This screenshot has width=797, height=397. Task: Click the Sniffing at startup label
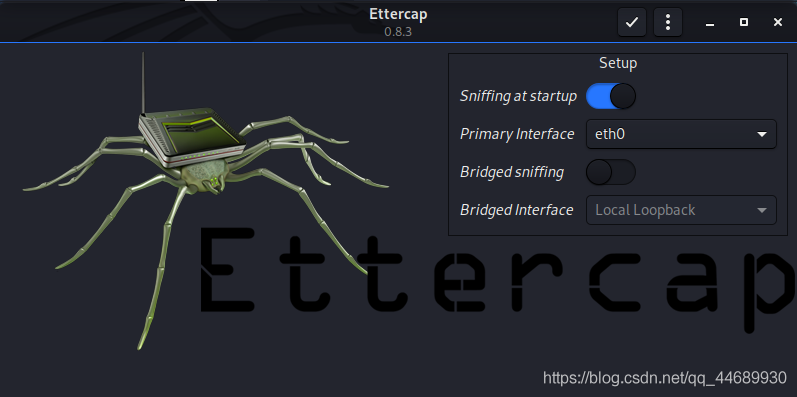click(518, 96)
